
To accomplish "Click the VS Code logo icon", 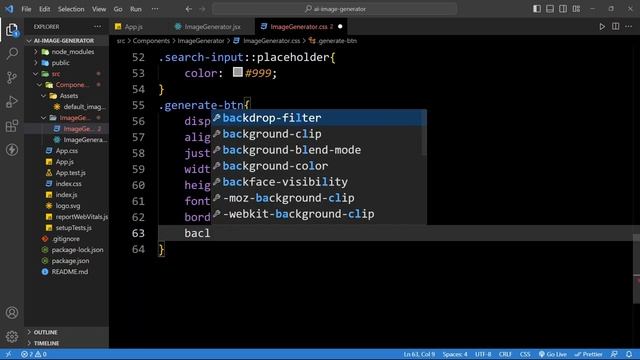I will point(9,9).
